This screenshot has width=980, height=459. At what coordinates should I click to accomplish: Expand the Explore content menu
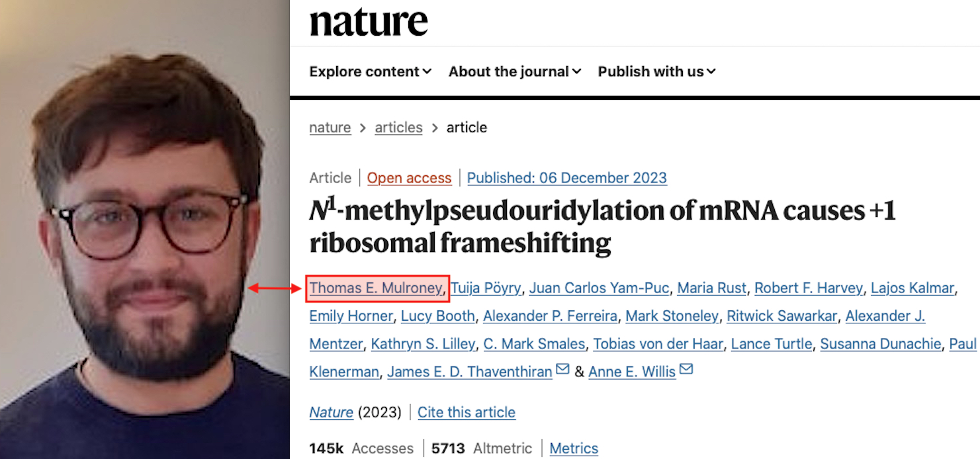pos(371,71)
